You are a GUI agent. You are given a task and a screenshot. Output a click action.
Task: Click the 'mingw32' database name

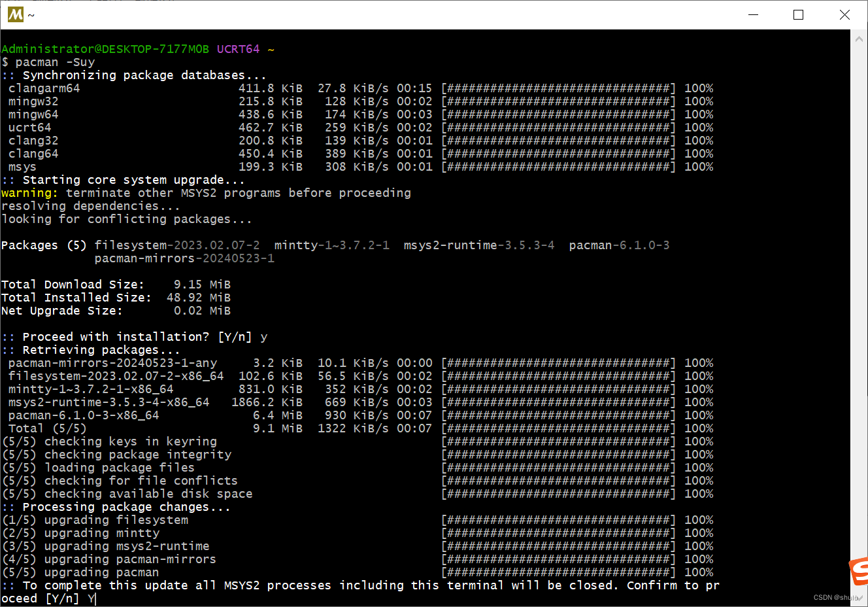click(33, 101)
